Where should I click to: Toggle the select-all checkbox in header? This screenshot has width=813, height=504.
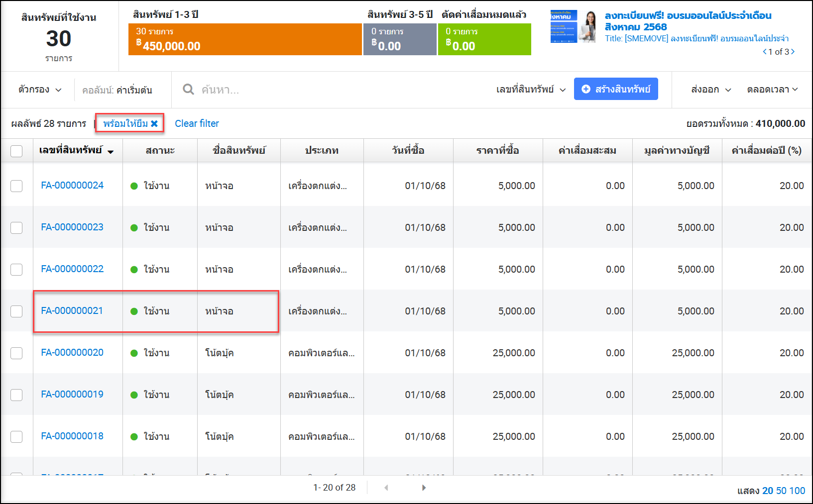[16, 151]
